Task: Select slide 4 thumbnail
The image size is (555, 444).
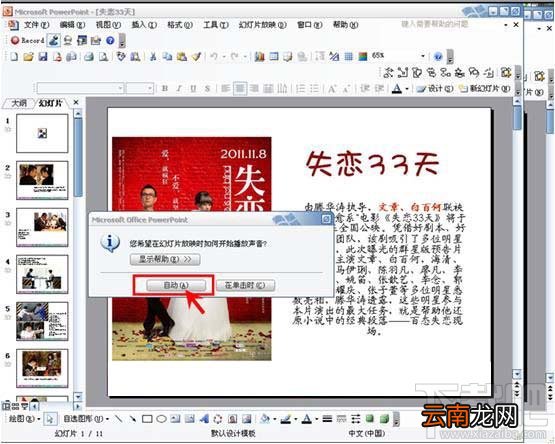Action: (x=42, y=274)
